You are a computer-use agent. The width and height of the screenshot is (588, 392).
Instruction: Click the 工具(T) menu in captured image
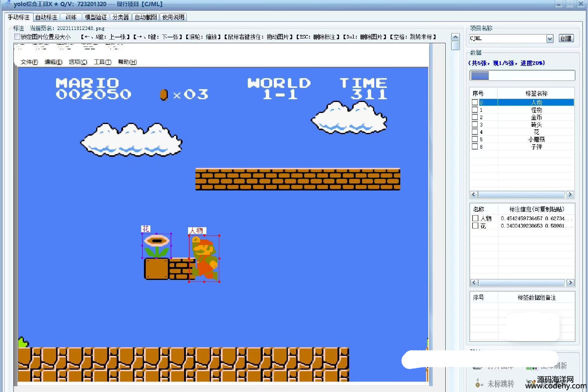pos(102,62)
